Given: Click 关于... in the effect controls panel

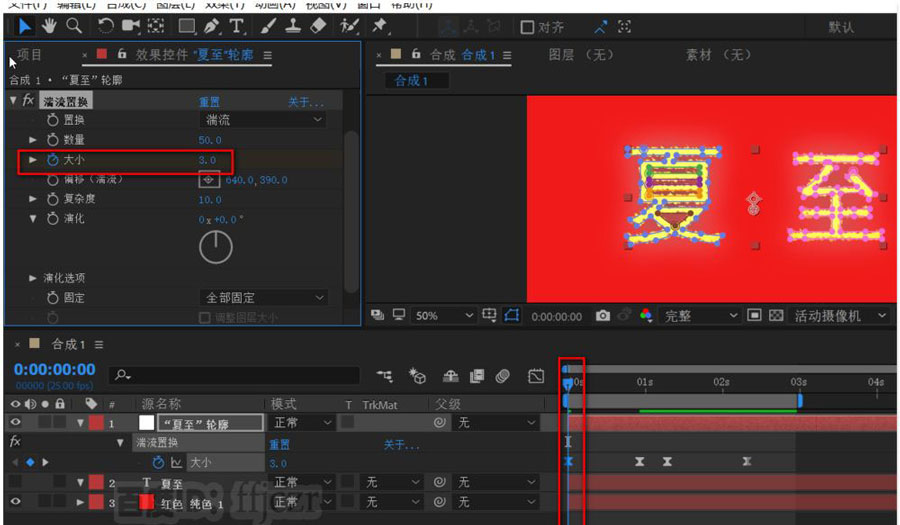Looking at the screenshot, I should point(306,102).
